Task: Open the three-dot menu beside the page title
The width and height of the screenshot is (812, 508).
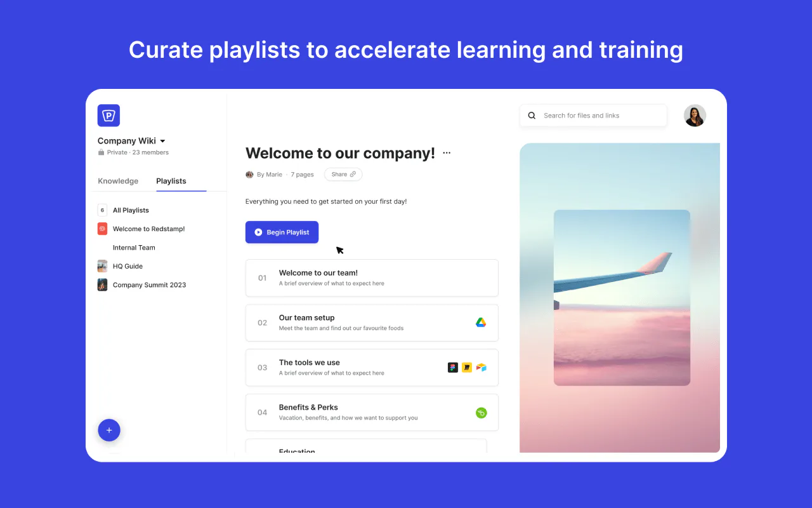Action: 447,152
